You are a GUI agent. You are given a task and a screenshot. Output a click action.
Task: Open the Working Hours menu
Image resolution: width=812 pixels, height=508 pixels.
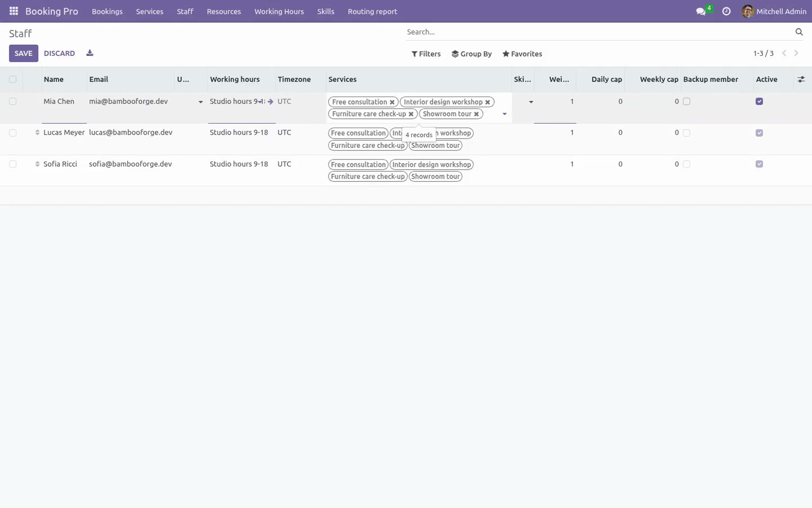279,11
